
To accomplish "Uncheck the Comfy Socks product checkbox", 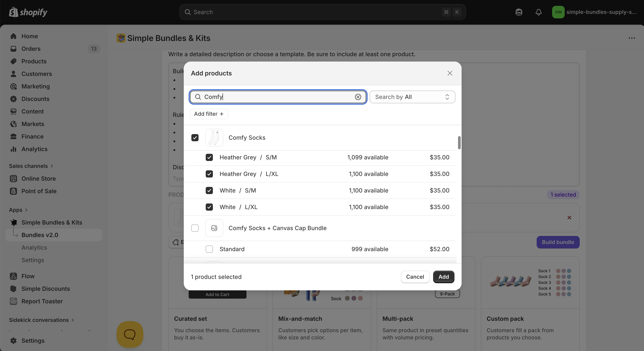I will (195, 138).
